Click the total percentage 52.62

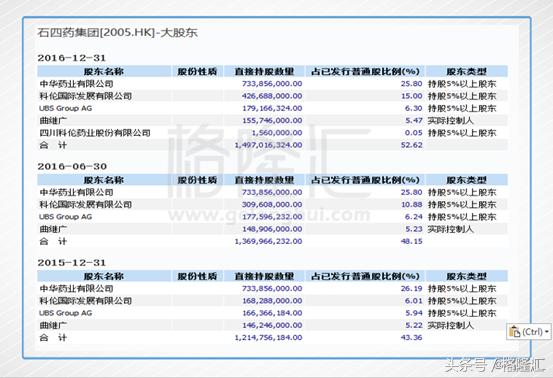(x=412, y=145)
